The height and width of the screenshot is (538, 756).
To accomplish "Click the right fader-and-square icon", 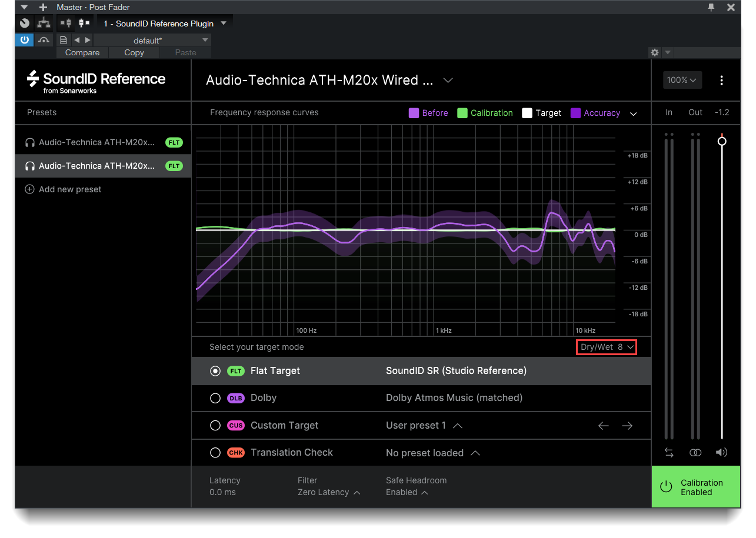I will click(x=84, y=23).
